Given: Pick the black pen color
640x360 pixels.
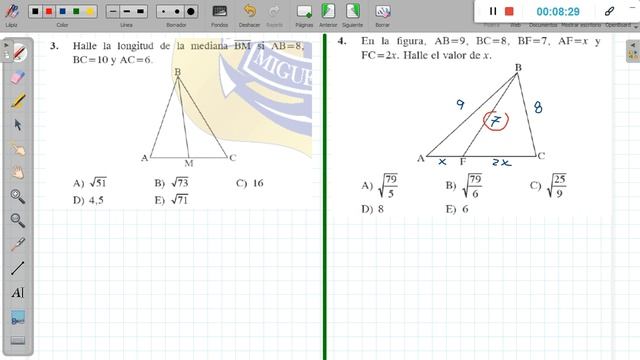Looking at the screenshot, I should pos(35,11).
